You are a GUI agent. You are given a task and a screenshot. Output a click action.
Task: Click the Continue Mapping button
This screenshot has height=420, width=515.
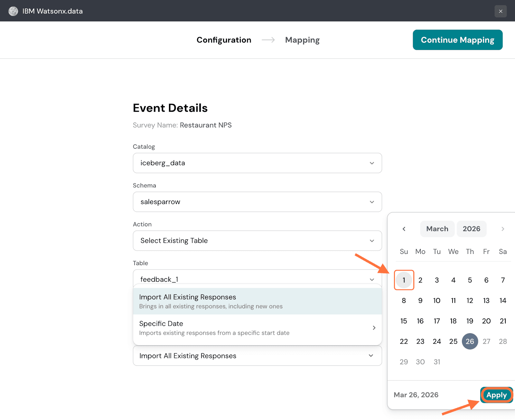click(x=457, y=40)
